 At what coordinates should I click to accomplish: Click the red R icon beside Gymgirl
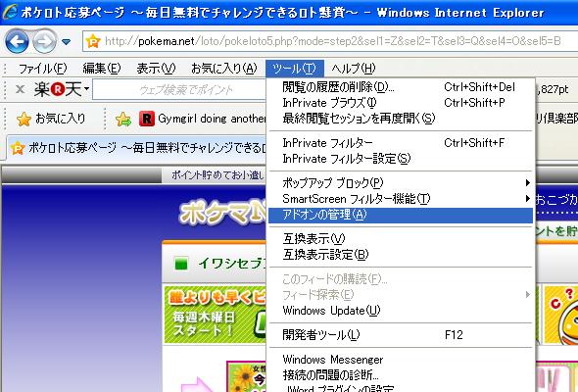pyautogui.click(x=147, y=119)
